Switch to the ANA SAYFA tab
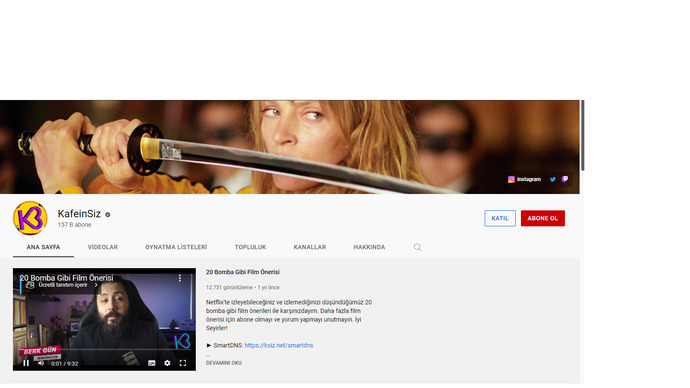 pos(43,247)
